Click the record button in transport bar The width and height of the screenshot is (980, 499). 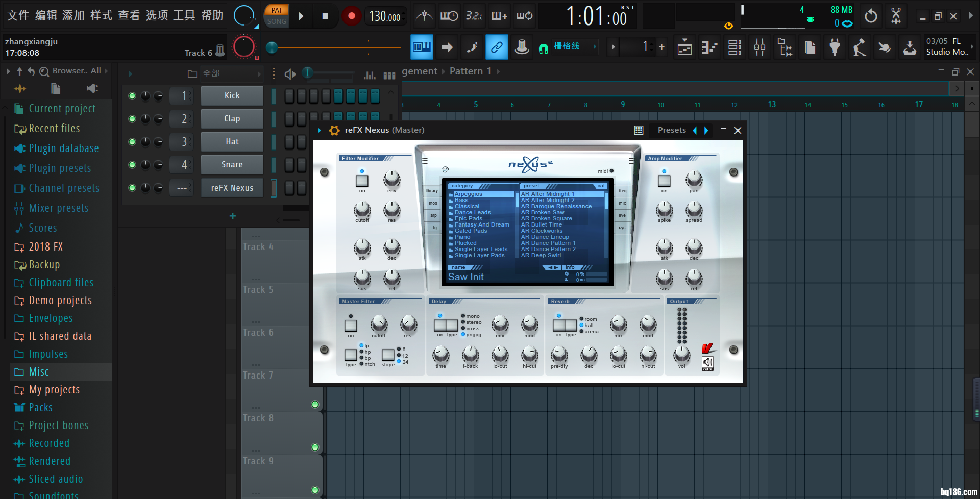[x=351, y=16]
